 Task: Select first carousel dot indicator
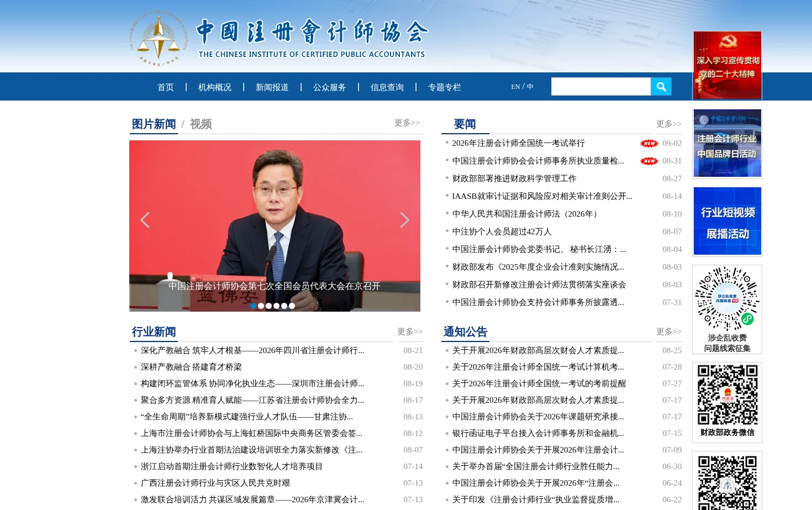click(253, 306)
